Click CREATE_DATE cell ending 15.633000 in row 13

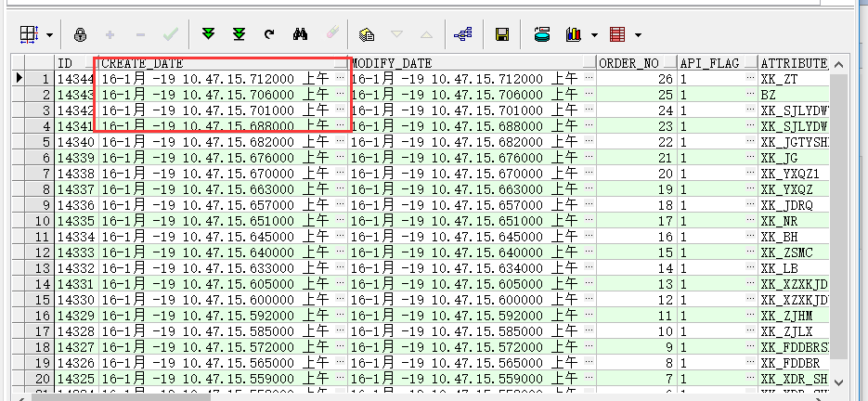click(224, 268)
